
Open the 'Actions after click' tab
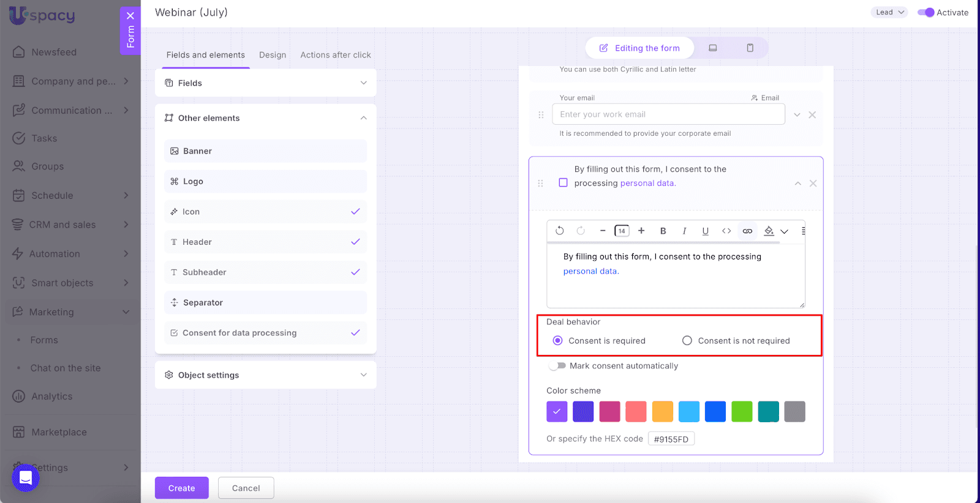pos(336,55)
